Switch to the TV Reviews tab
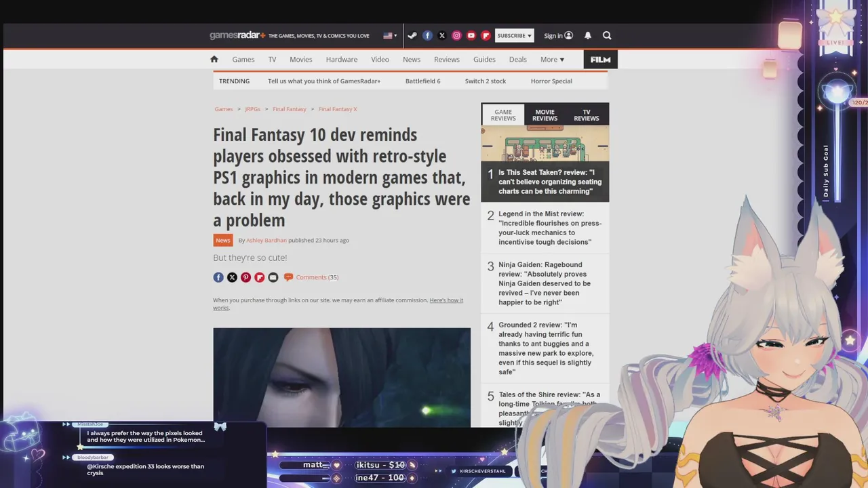868x488 pixels. [587, 115]
